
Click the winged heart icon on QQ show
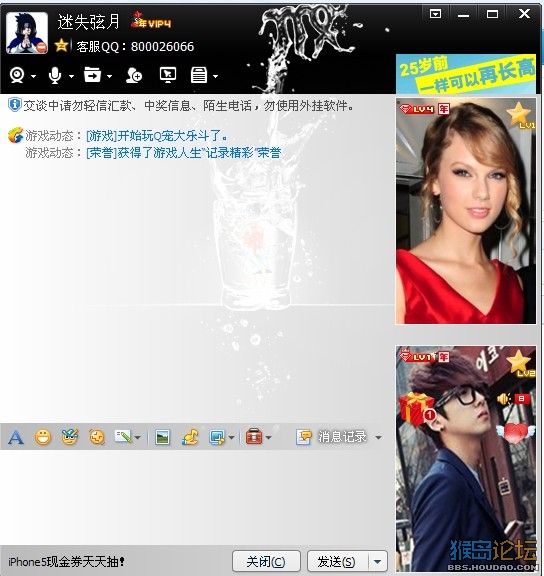(514, 433)
